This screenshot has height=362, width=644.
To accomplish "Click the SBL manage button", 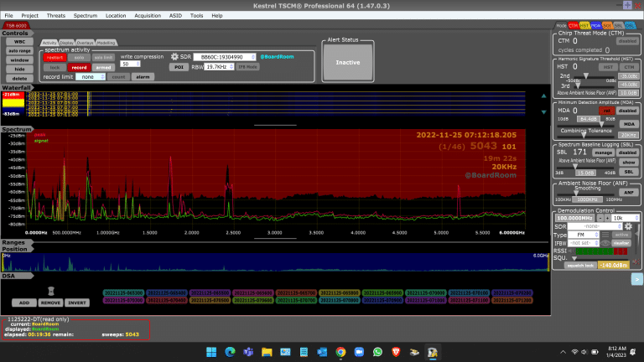I will [604, 153].
